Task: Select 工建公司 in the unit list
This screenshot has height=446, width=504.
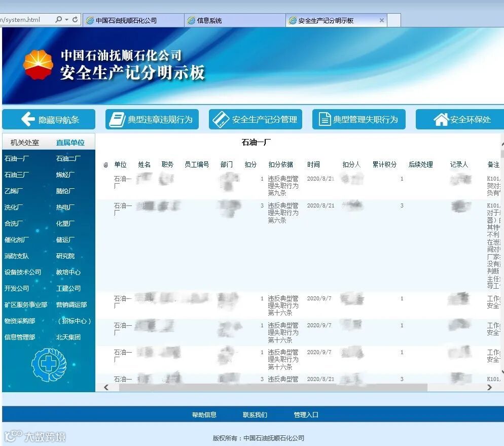Action: pyautogui.click(x=68, y=288)
